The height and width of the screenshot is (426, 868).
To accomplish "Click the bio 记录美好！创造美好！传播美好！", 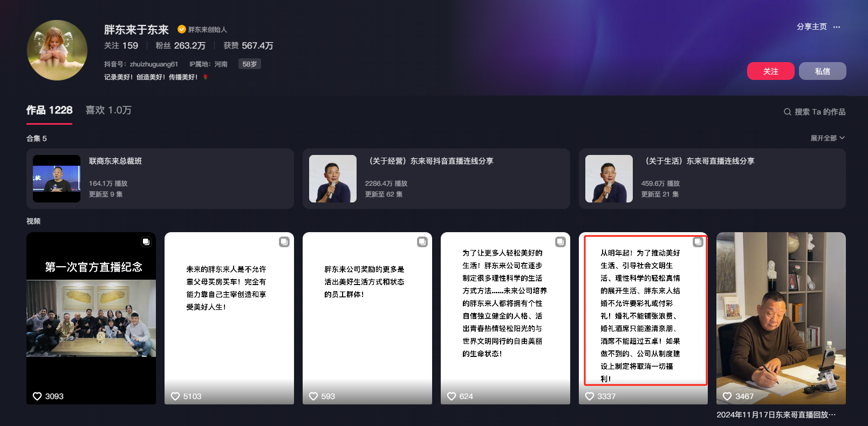I will click(x=151, y=77).
